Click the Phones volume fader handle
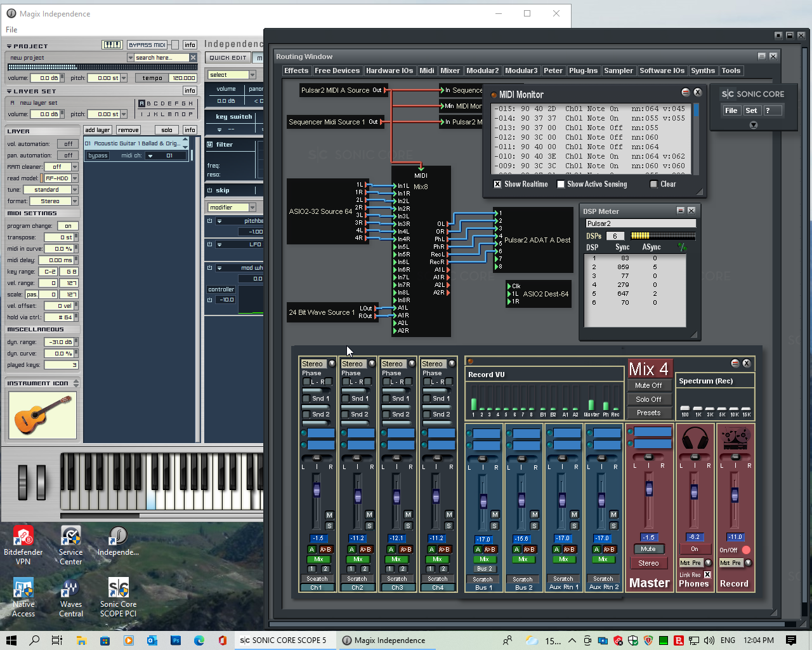Viewport: 812px width, 650px height. [694, 492]
